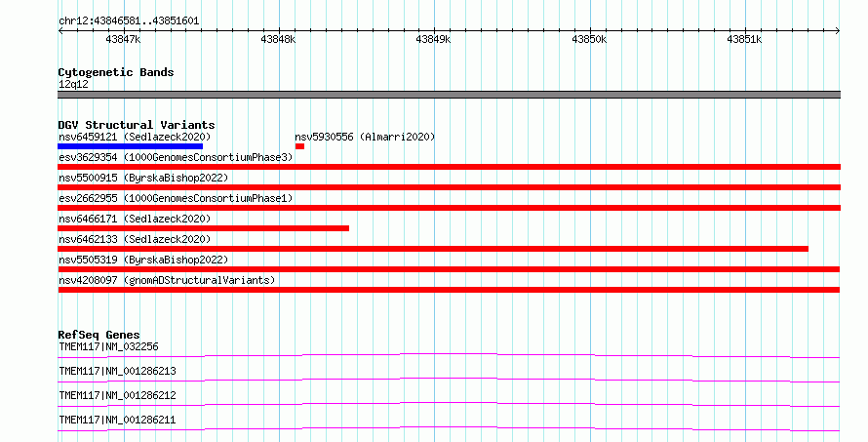Select TMEM117|NM_032256 transcript label
Image resolution: width=868 pixels, height=442 pixels.
(x=108, y=346)
